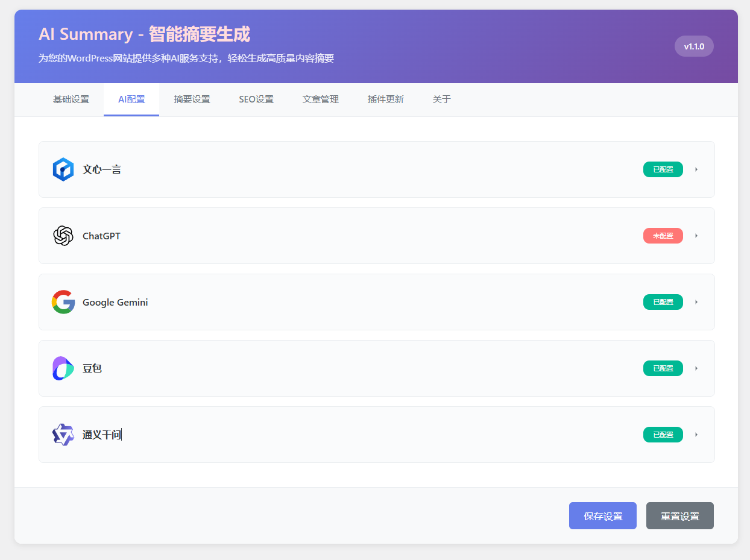This screenshot has height=560, width=750.
Task: Click the 重置设置 button
Action: [679, 515]
